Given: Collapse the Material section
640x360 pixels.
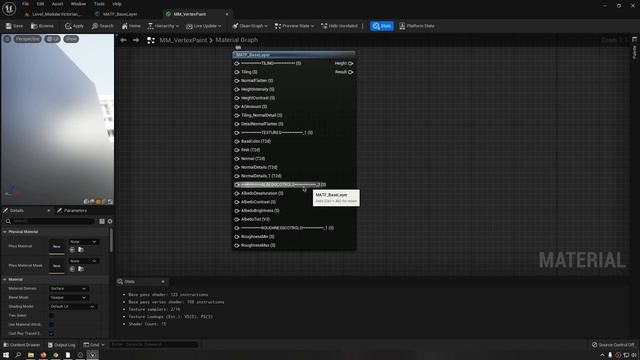Looking at the screenshot, I should click(5, 280).
